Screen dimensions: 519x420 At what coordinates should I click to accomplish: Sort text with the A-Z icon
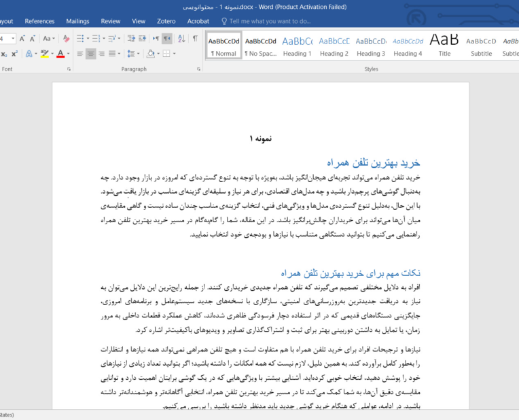(x=181, y=39)
